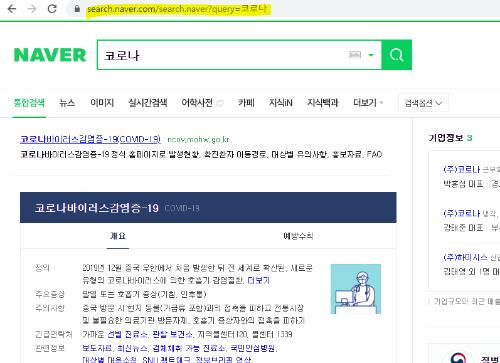Switch to 지식백과 tab
Image resolution: width=500 pixels, height=363 pixels.
pos(323,103)
